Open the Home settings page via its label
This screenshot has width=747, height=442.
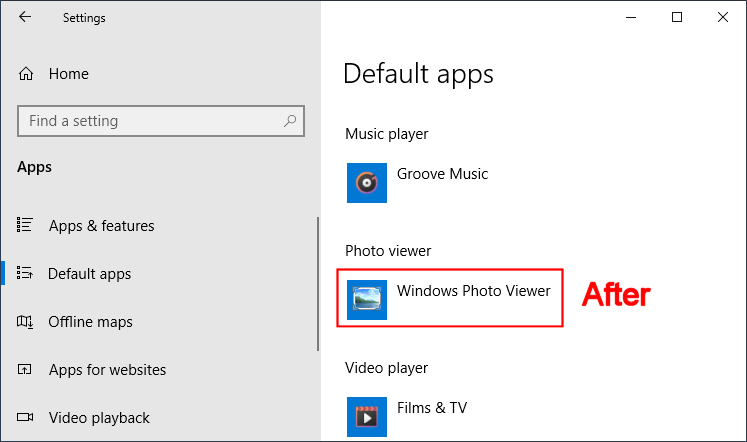tap(68, 74)
